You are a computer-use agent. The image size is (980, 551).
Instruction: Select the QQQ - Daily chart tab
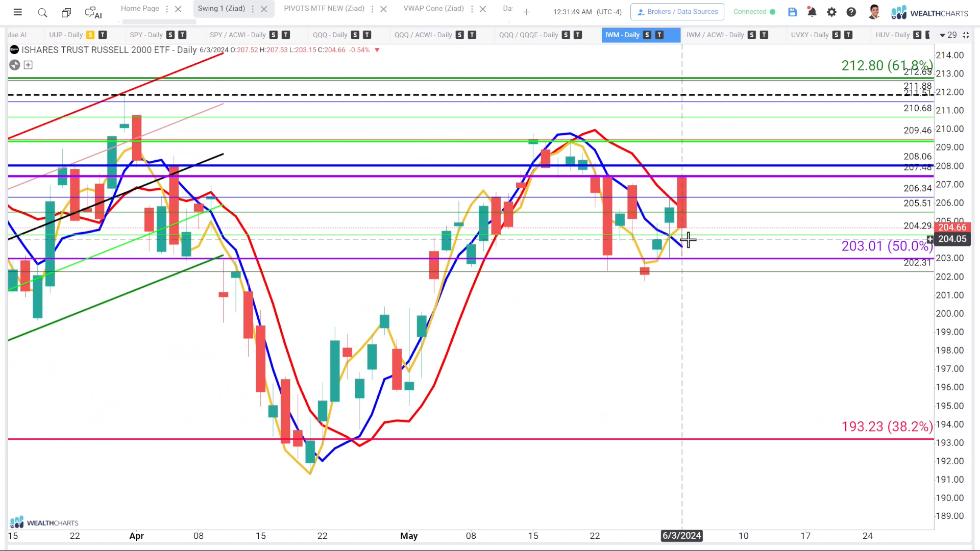pos(330,35)
